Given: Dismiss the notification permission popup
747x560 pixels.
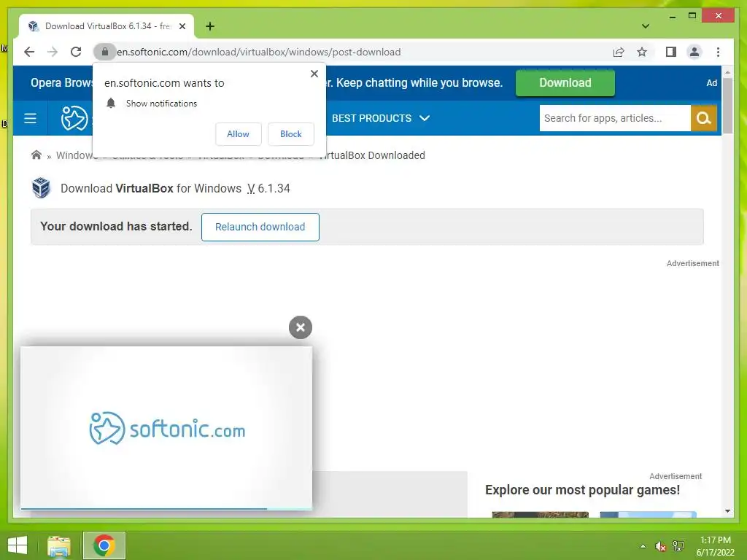Looking at the screenshot, I should pos(314,74).
